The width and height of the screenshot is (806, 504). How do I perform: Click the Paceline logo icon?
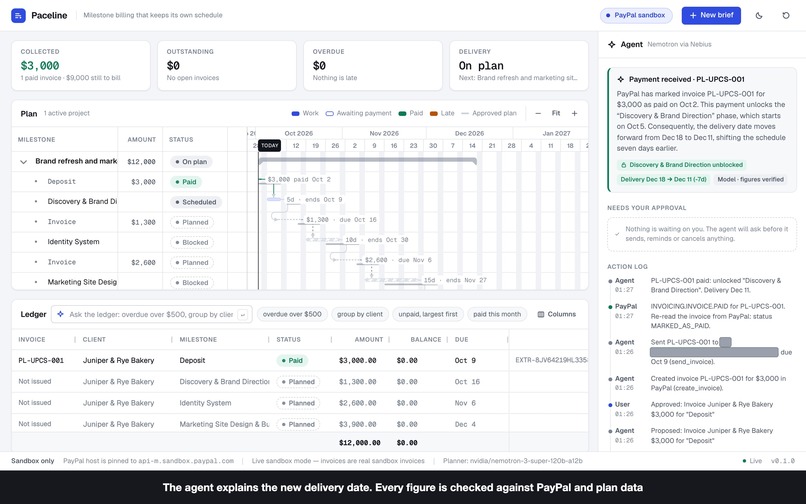[x=19, y=15]
